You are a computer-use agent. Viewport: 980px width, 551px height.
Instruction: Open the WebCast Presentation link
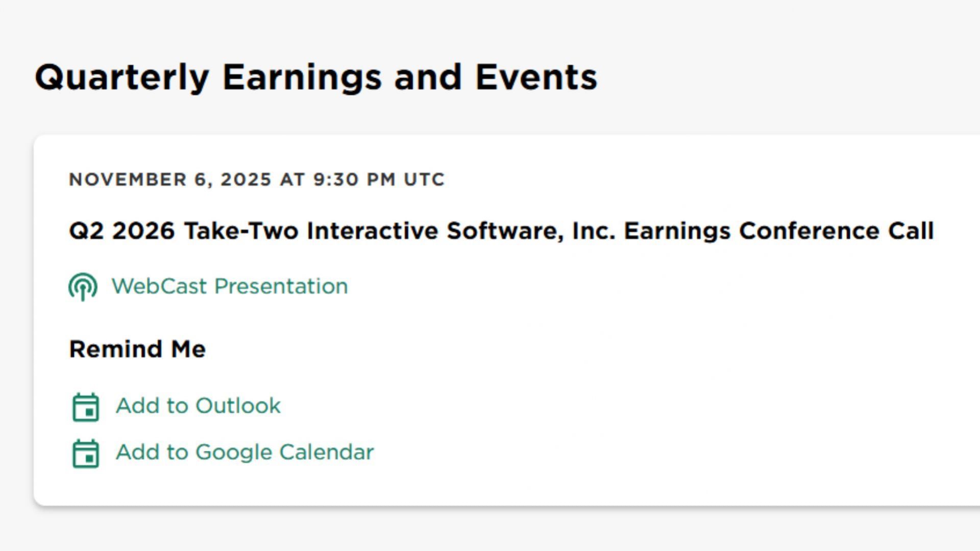[230, 286]
